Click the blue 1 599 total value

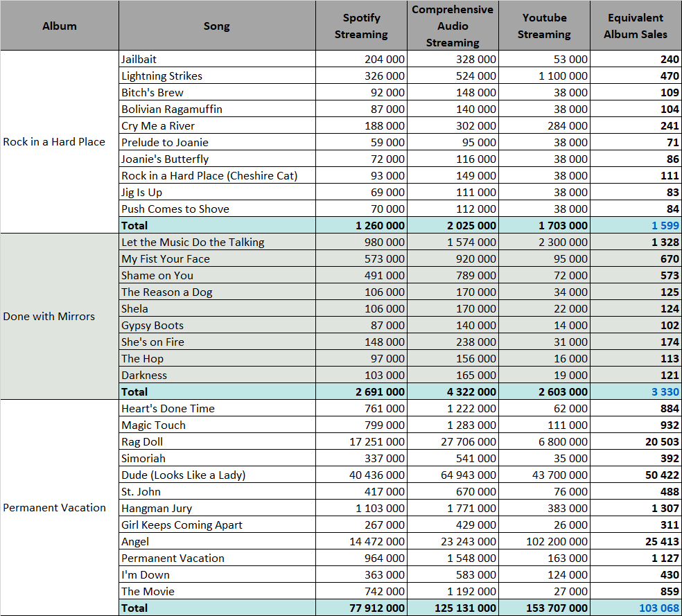tap(636, 225)
